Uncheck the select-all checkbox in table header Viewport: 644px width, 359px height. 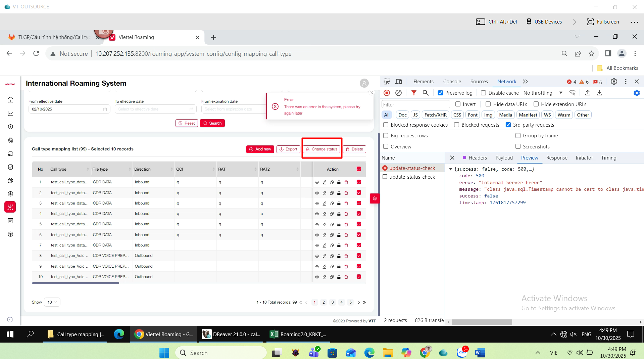(x=359, y=169)
